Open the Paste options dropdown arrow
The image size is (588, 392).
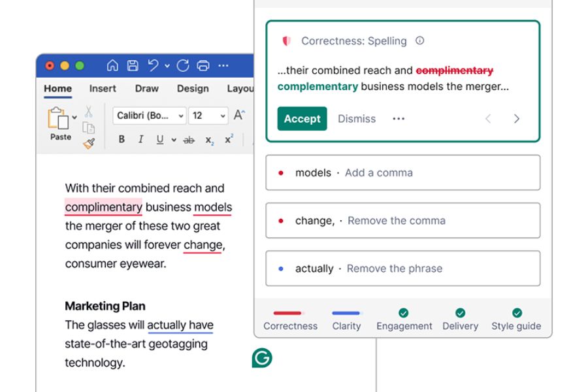tap(74, 118)
